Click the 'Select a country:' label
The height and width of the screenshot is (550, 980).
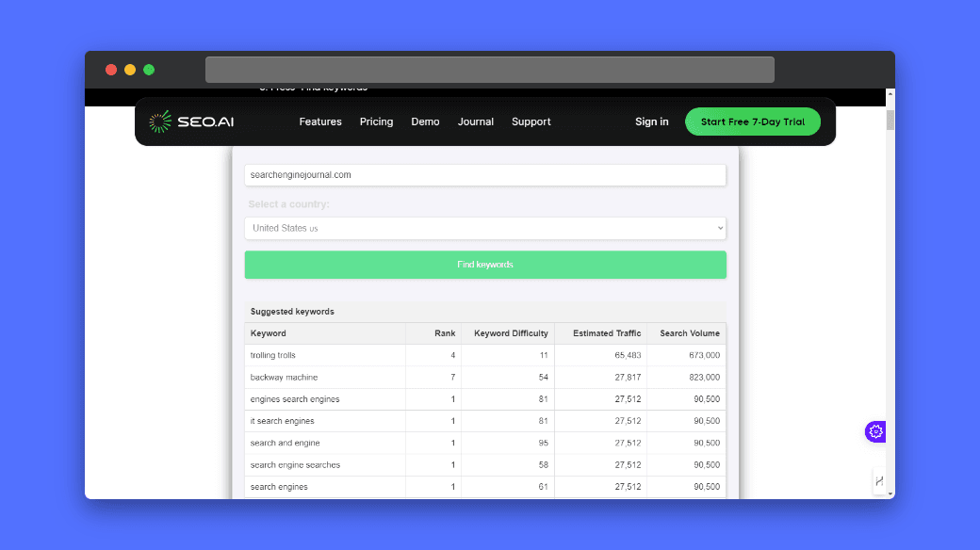coord(288,204)
